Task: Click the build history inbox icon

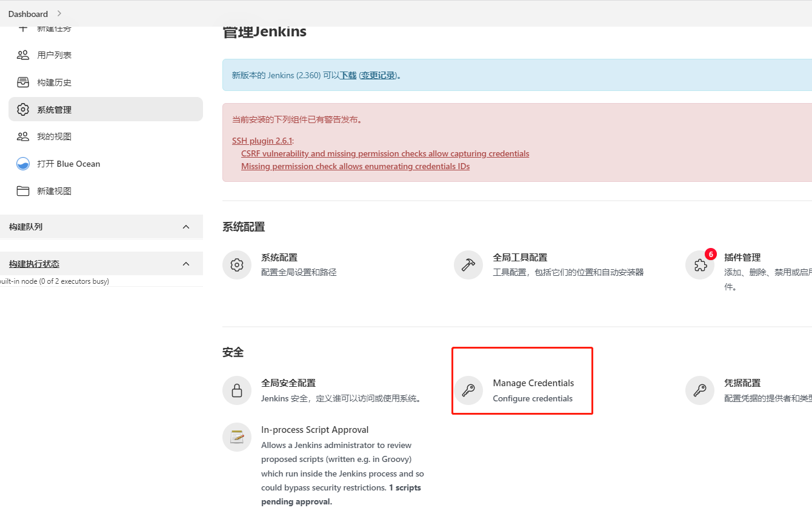Action: 23,82
